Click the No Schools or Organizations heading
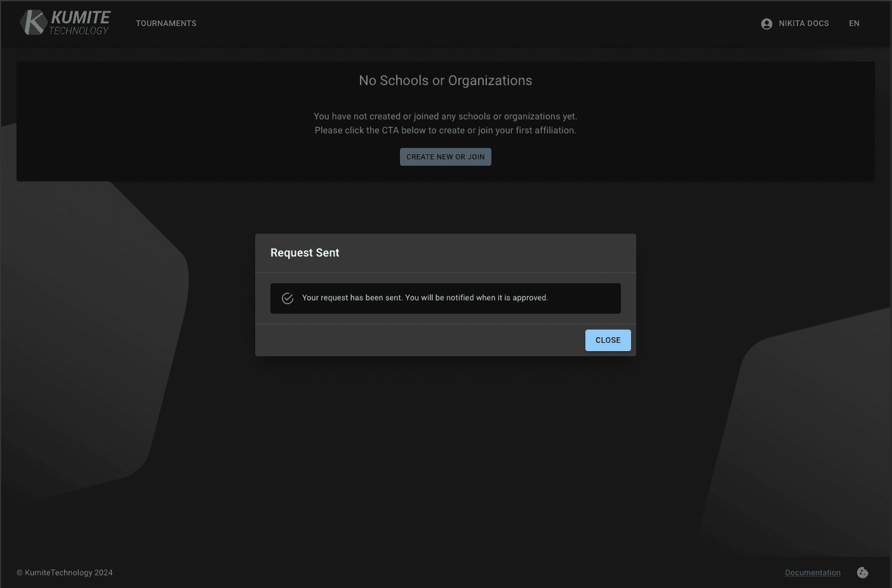The width and height of the screenshot is (892, 588). [x=445, y=81]
